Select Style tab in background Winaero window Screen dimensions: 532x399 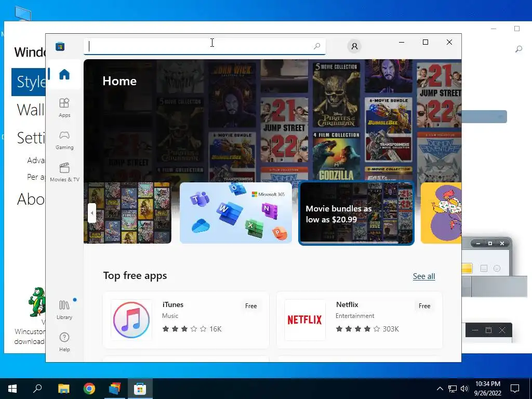pos(29,82)
